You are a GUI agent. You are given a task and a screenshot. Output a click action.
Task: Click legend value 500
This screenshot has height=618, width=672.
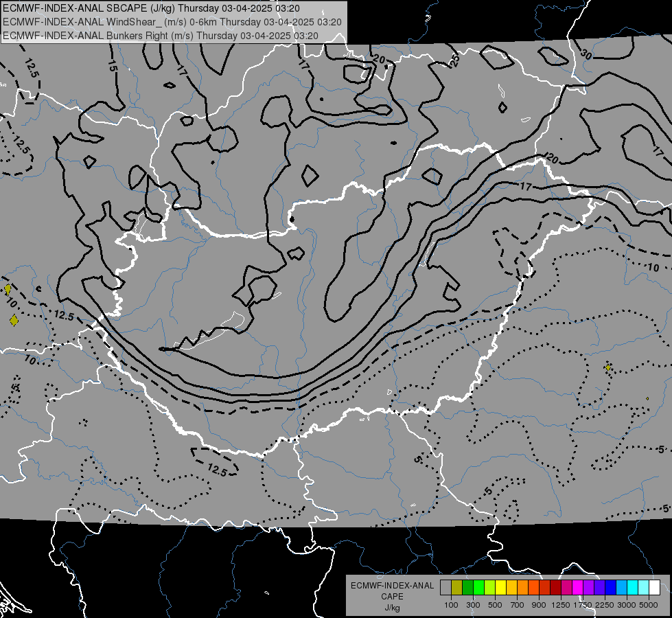[495, 605]
